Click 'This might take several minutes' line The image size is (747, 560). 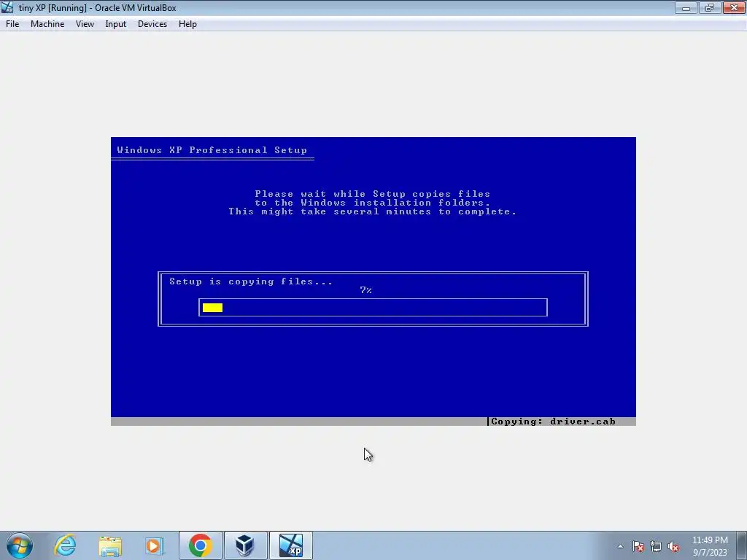click(x=373, y=211)
